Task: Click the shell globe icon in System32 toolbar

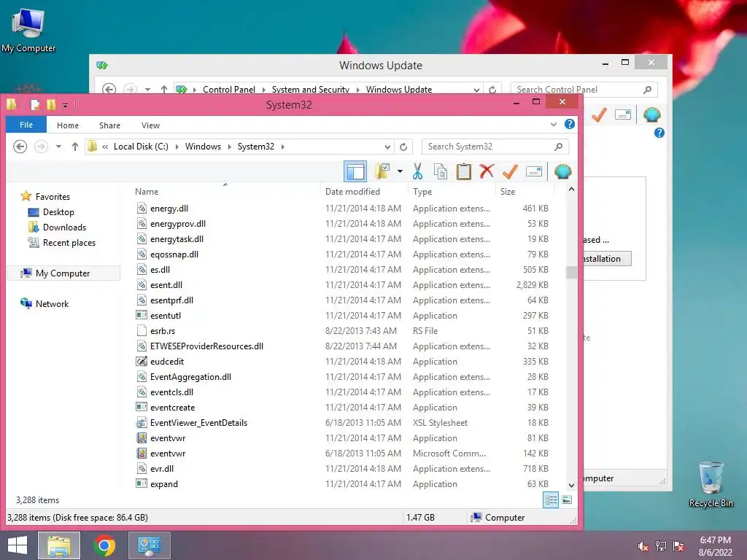Action: point(562,171)
